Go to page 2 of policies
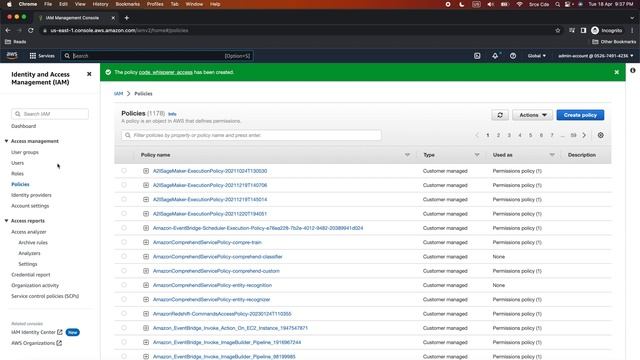 pyautogui.click(x=498, y=135)
